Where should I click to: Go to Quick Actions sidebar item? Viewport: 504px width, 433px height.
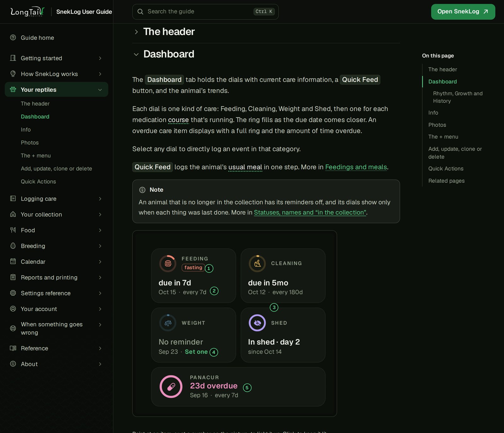pyautogui.click(x=38, y=181)
